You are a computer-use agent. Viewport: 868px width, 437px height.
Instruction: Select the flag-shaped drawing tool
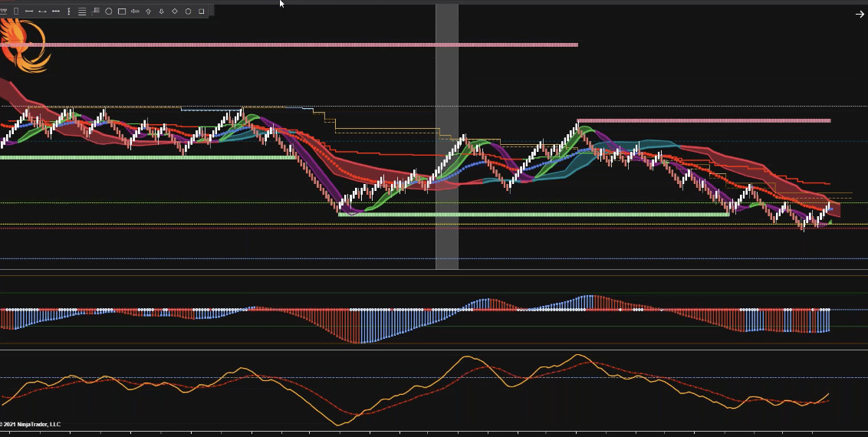tap(95, 11)
